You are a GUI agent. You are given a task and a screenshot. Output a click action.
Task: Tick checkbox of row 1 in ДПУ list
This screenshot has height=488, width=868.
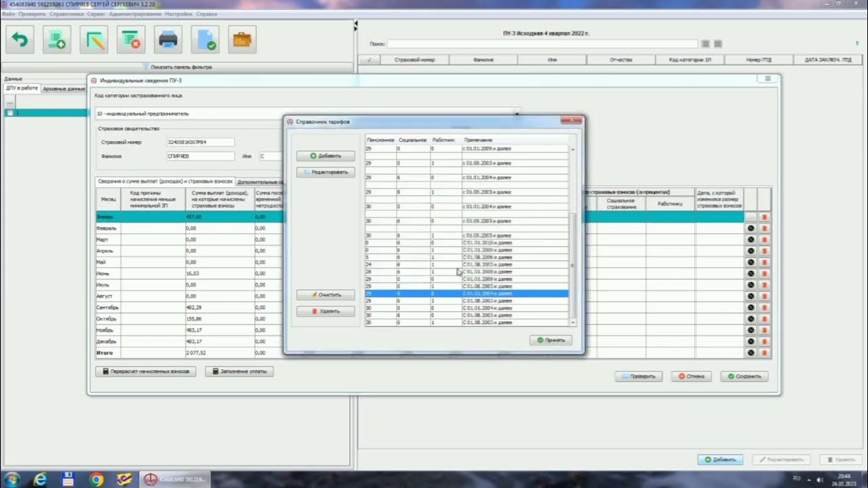9,113
